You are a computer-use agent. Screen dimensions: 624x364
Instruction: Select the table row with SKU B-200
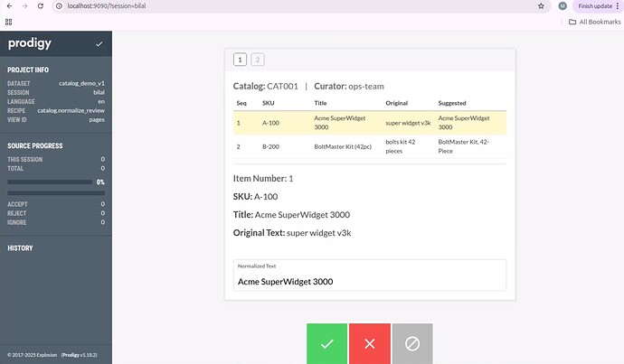pyautogui.click(x=370, y=146)
